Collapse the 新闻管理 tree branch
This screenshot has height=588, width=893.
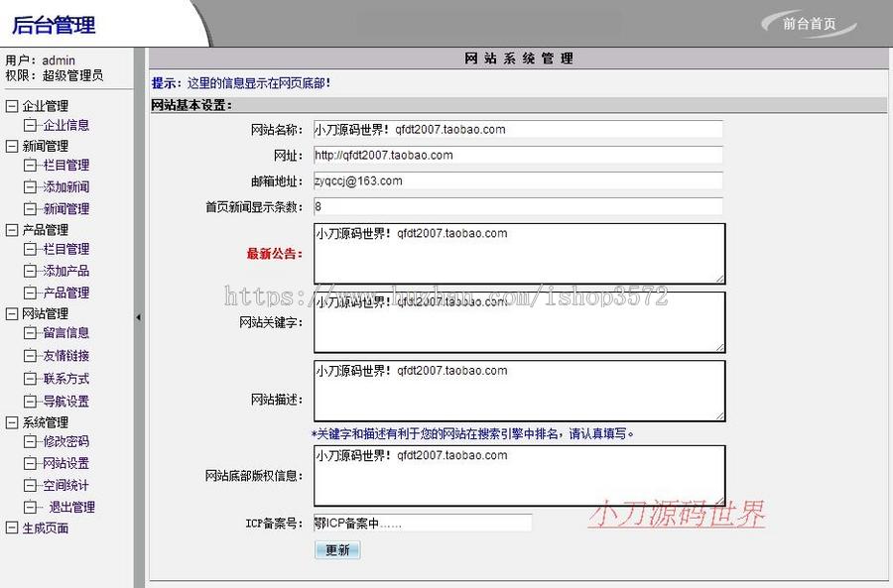point(14,145)
